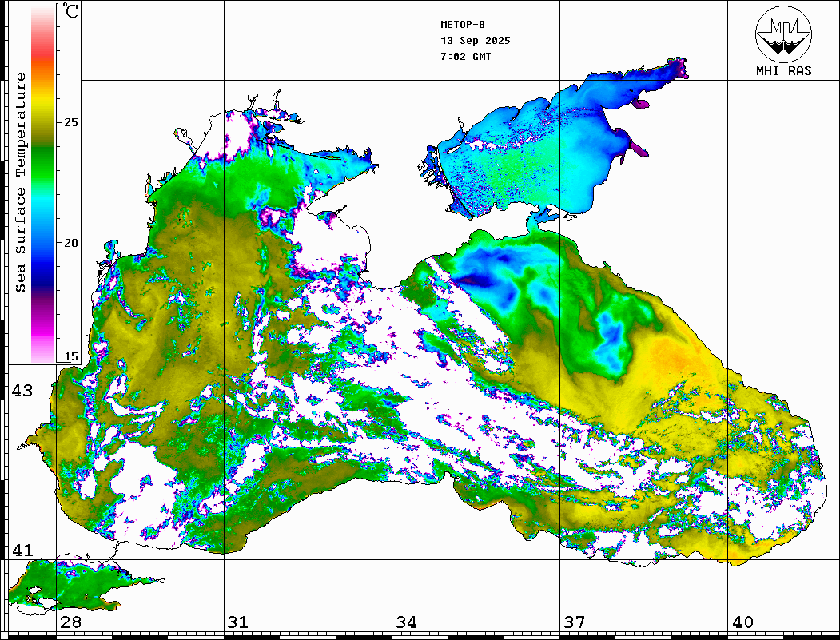Click the latitude 43 axis label
This screenshot has width=840, height=640.
coord(22,391)
